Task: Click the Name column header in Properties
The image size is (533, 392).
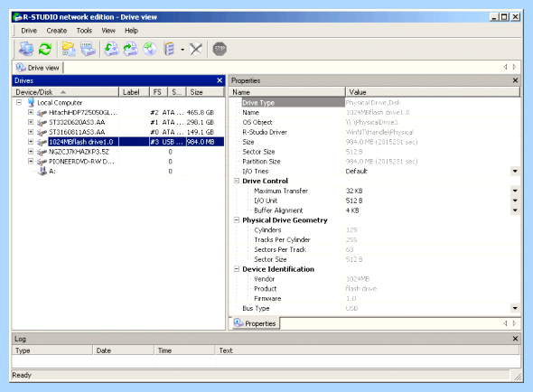Action: click(x=287, y=92)
